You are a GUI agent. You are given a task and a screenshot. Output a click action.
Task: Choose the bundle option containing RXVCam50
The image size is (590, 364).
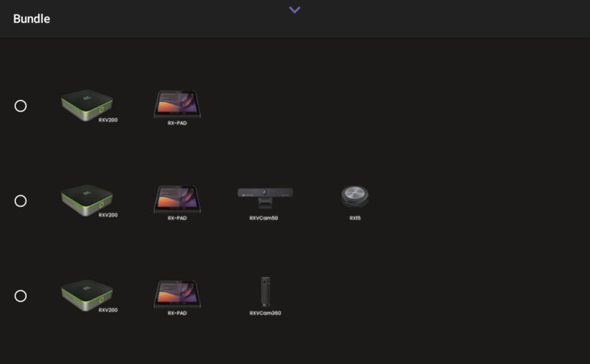21,201
